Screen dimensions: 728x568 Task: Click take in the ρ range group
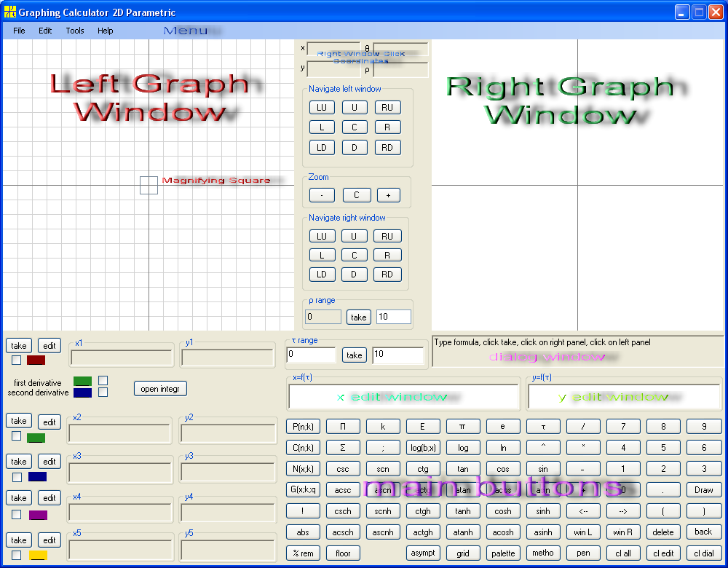pyautogui.click(x=358, y=317)
